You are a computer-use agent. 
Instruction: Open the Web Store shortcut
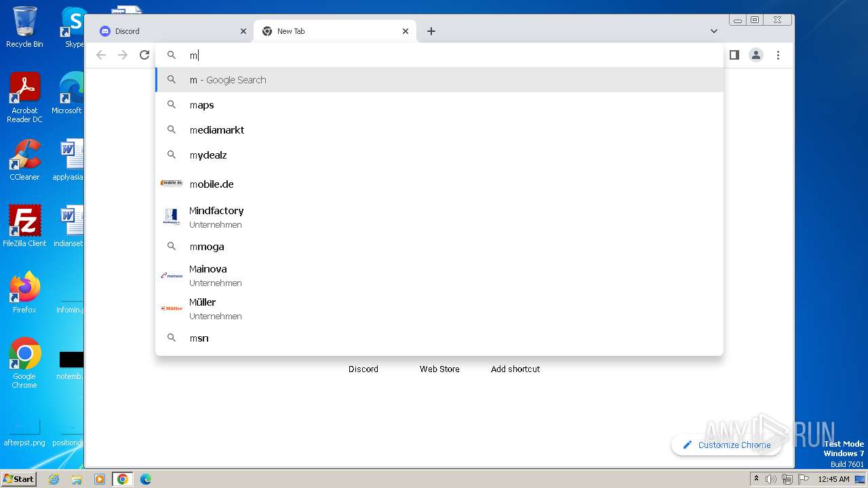click(439, 369)
